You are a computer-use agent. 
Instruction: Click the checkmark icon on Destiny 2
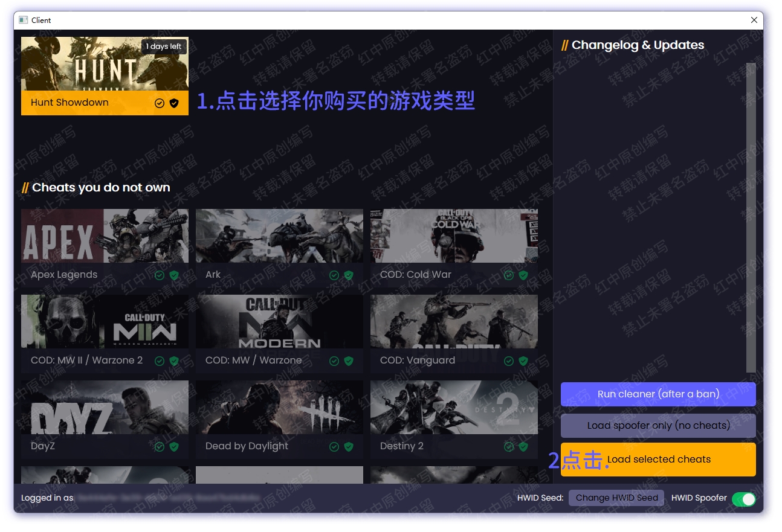tap(509, 447)
